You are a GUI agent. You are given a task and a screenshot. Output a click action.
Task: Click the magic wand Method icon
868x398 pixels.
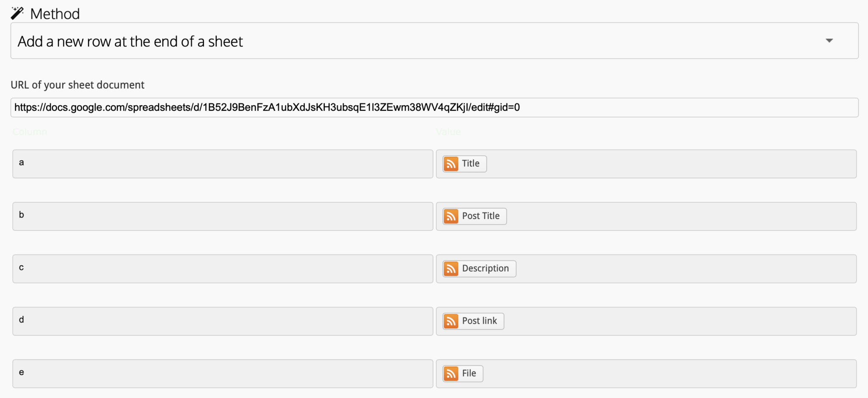point(17,13)
